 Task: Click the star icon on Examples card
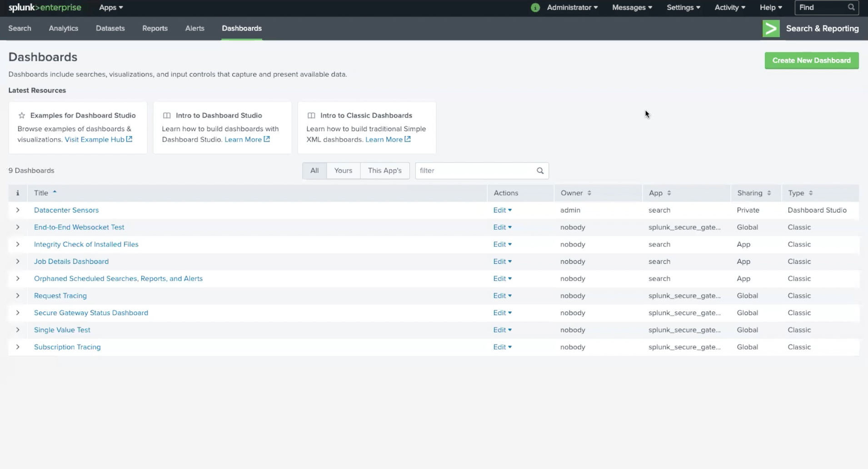click(x=22, y=115)
